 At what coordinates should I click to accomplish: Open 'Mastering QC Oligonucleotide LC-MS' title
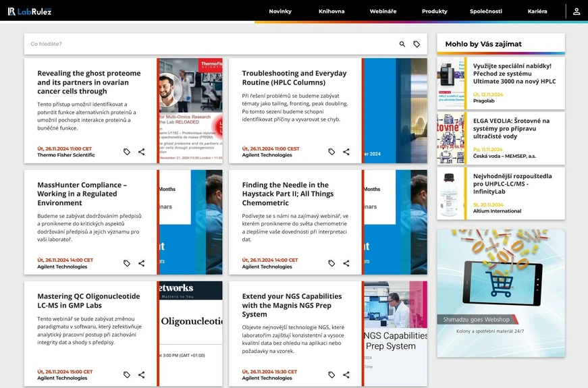[88, 301]
